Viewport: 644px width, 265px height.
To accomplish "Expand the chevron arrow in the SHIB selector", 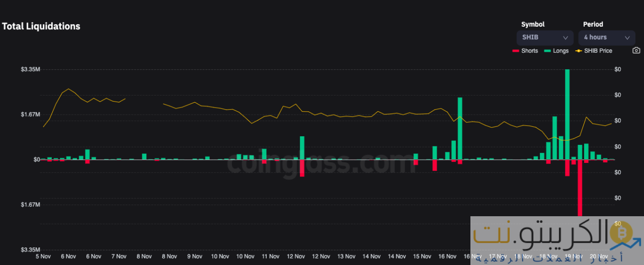I will coord(566,37).
